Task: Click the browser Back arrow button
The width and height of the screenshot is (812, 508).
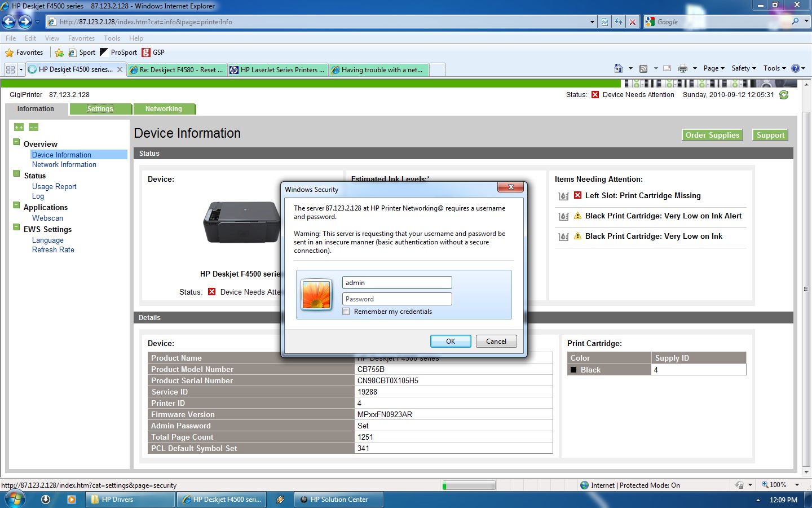Action: pyautogui.click(x=8, y=22)
